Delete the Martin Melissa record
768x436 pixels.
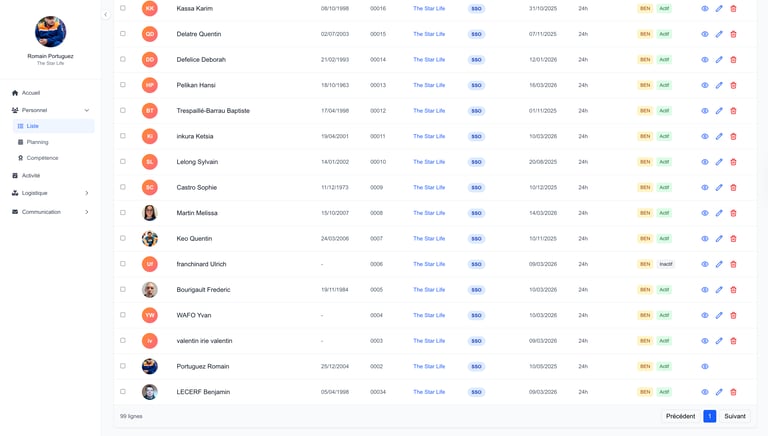click(x=733, y=213)
